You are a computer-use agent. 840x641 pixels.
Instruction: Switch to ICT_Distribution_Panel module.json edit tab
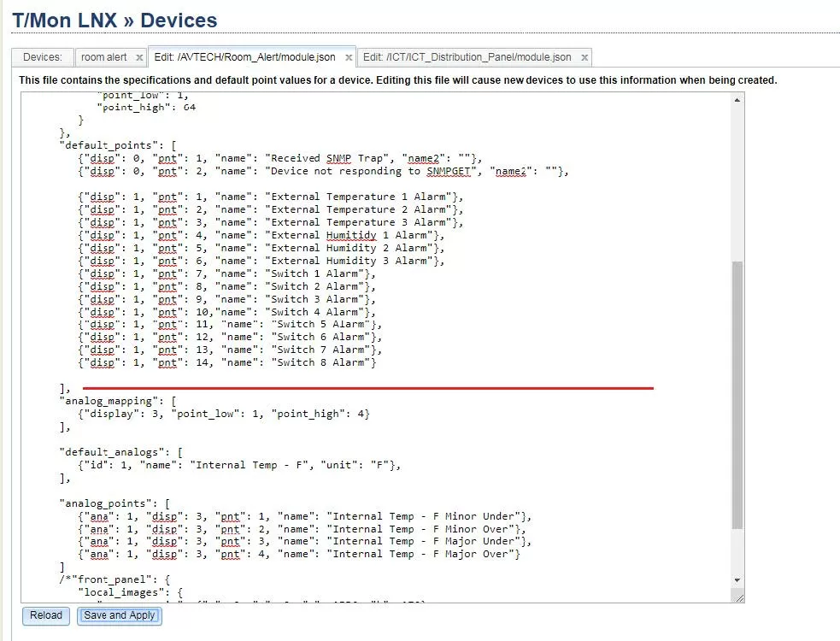pos(467,57)
